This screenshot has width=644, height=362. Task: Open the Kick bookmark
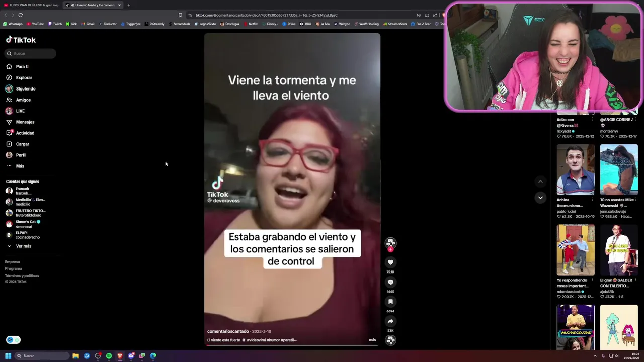pos(71,24)
